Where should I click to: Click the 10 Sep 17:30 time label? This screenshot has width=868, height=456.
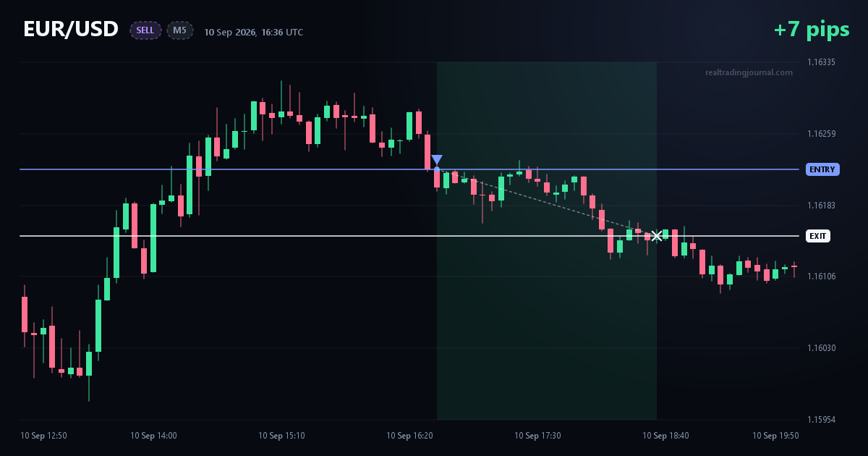pyautogui.click(x=537, y=436)
